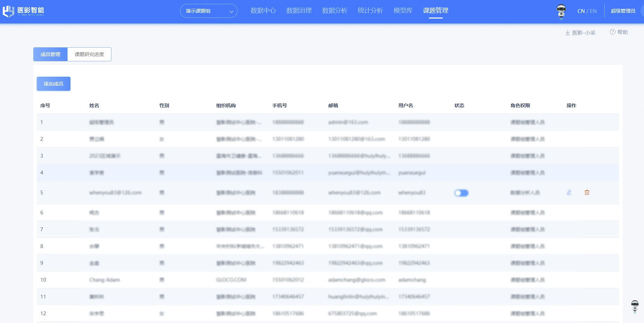
Task: Click the 添加成员 button
Action: [x=54, y=84]
